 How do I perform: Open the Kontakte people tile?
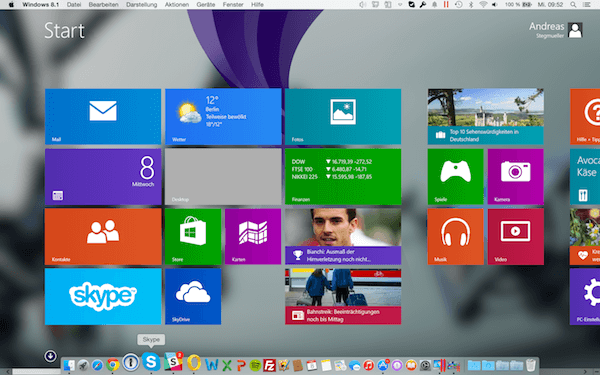coord(103,236)
